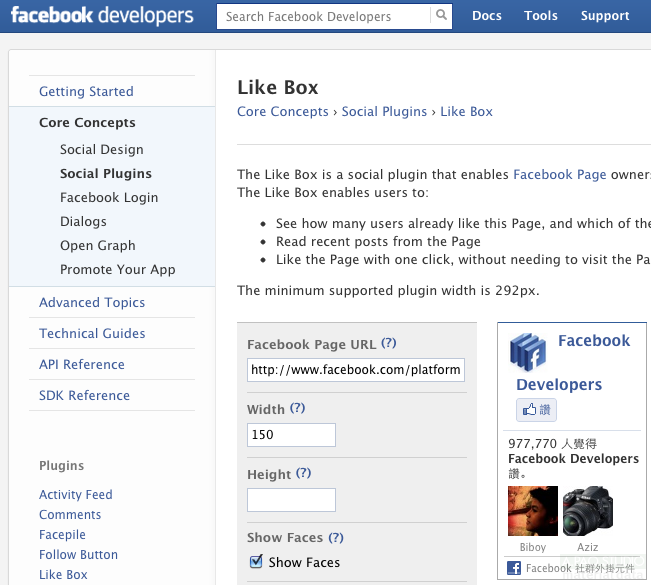Open Activity Feed plugin link
The image size is (651, 585).
(76, 494)
